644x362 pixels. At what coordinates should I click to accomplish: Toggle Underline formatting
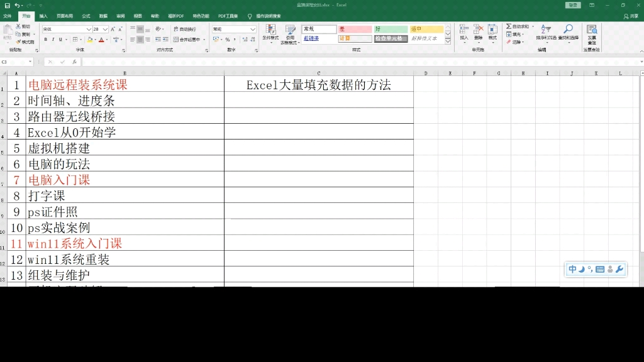(x=60, y=39)
